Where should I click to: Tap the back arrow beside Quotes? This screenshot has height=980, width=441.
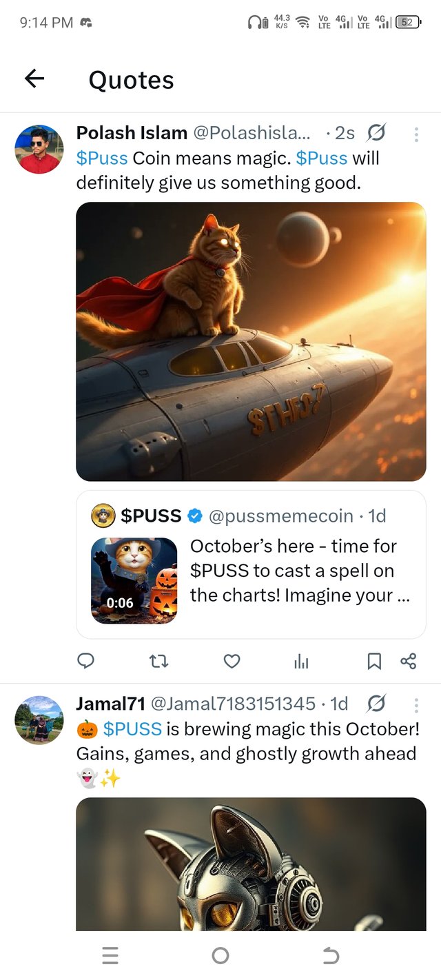(34, 79)
